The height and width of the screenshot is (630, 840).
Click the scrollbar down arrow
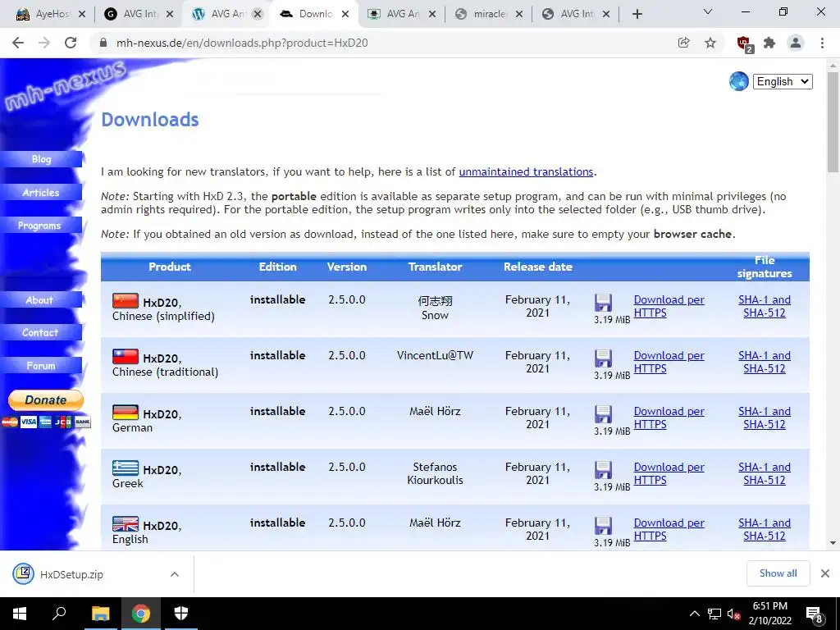[833, 543]
